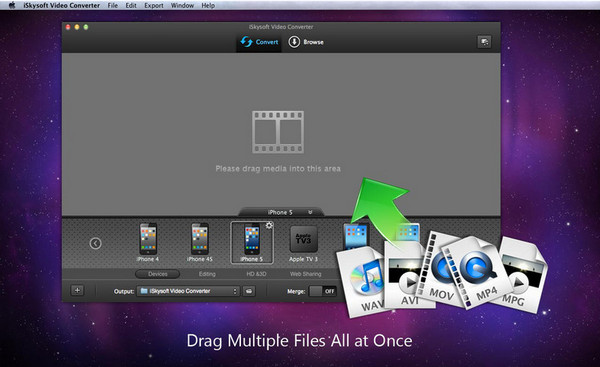Viewport: 600px width, 367px height.
Task: Open the Output folder dropdown
Action: click(x=188, y=291)
